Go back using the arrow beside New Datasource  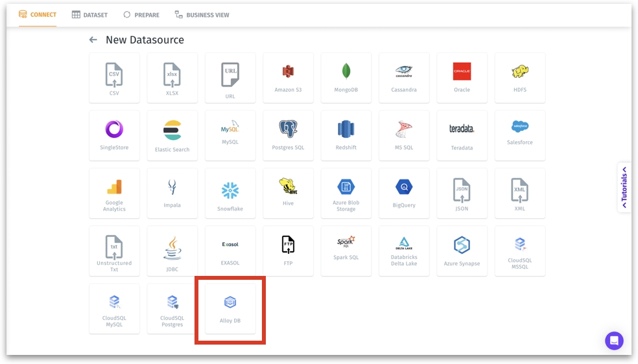coord(93,40)
